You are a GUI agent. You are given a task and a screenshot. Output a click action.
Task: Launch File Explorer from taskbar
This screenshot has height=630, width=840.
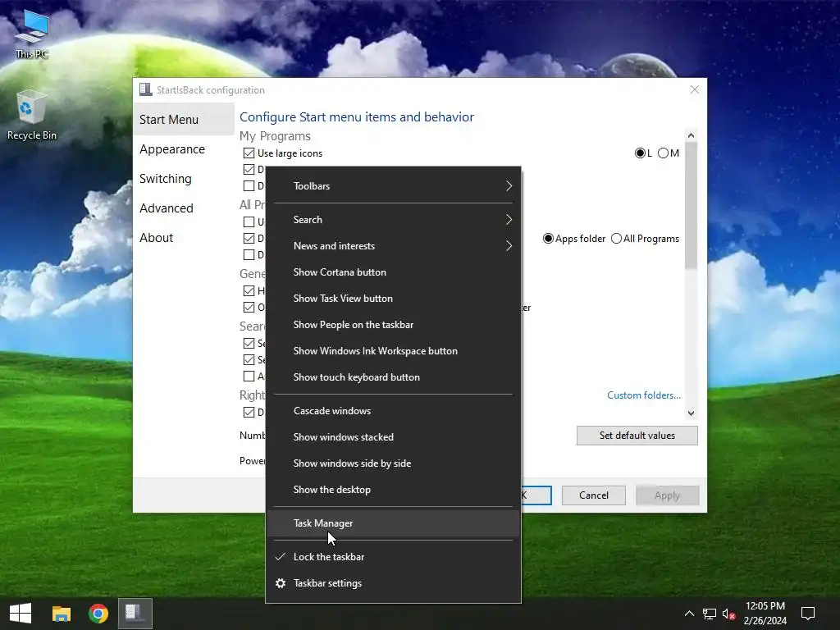pyautogui.click(x=62, y=614)
